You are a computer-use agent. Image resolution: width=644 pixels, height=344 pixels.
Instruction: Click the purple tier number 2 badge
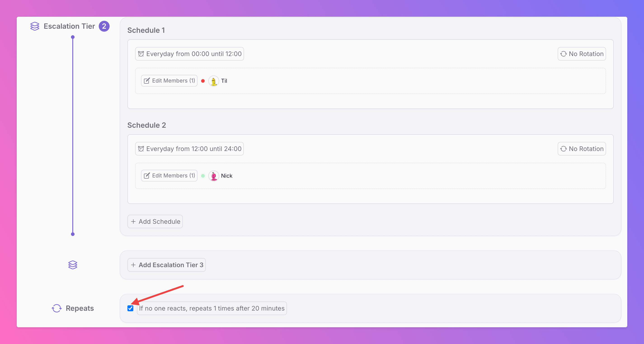point(104,26)
